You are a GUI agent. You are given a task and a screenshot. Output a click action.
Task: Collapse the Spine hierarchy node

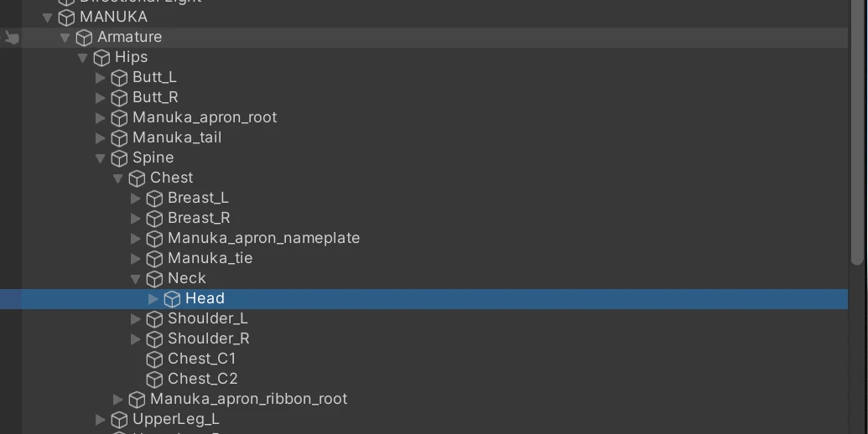click(101, 158)
